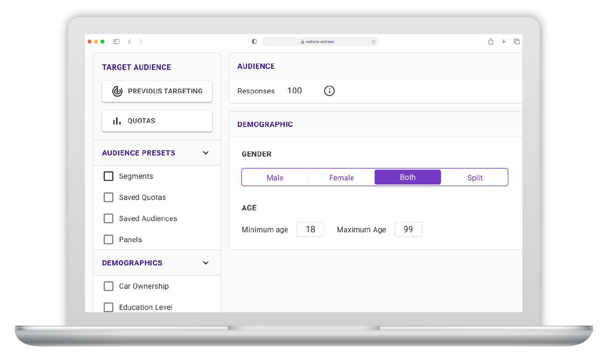Click the GENDER label
Viewport: 608px width, 364px height.
(257, 154)
